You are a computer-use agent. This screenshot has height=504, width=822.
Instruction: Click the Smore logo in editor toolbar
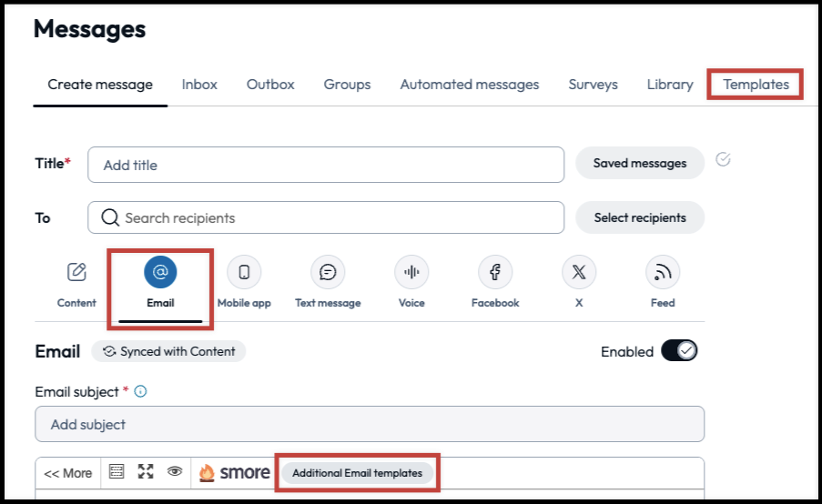coord(234,472)
